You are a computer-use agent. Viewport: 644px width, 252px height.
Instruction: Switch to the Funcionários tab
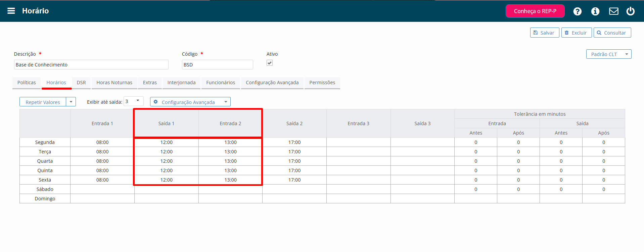point(221,83)
